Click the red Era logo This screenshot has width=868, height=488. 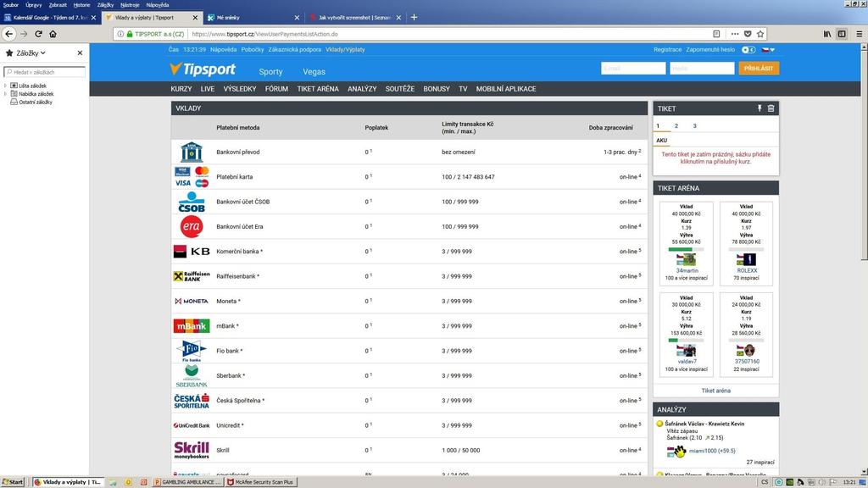[x=192, y=226]
